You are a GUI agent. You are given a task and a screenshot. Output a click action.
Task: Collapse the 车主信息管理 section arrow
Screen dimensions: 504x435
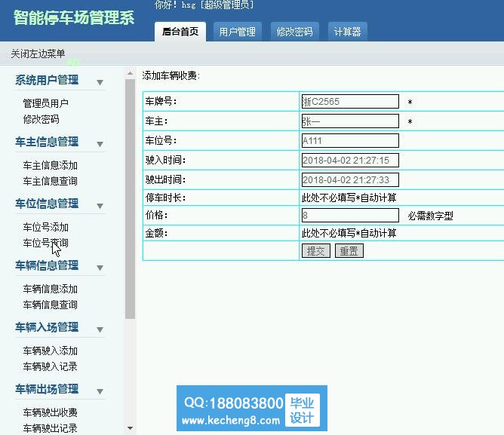tap(100, 144)
